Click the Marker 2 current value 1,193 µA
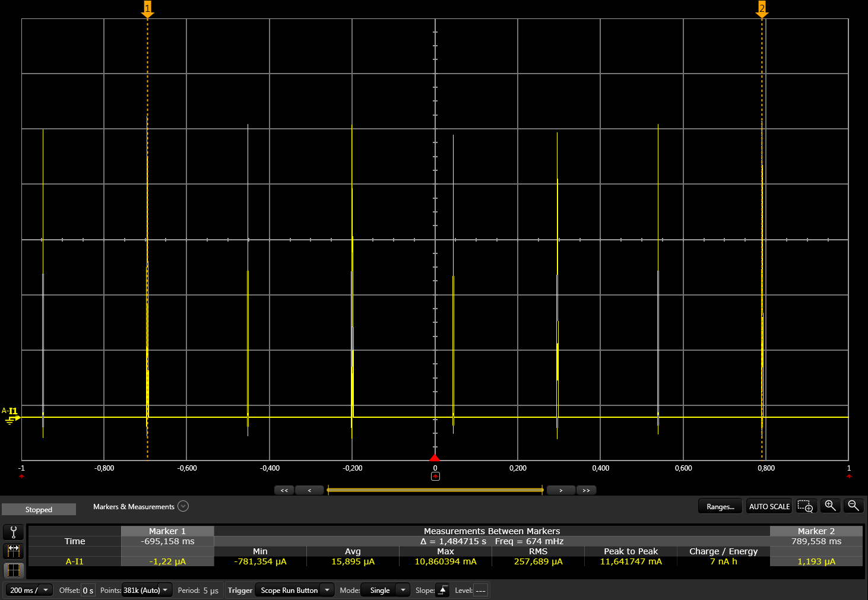 click(816, 561)
